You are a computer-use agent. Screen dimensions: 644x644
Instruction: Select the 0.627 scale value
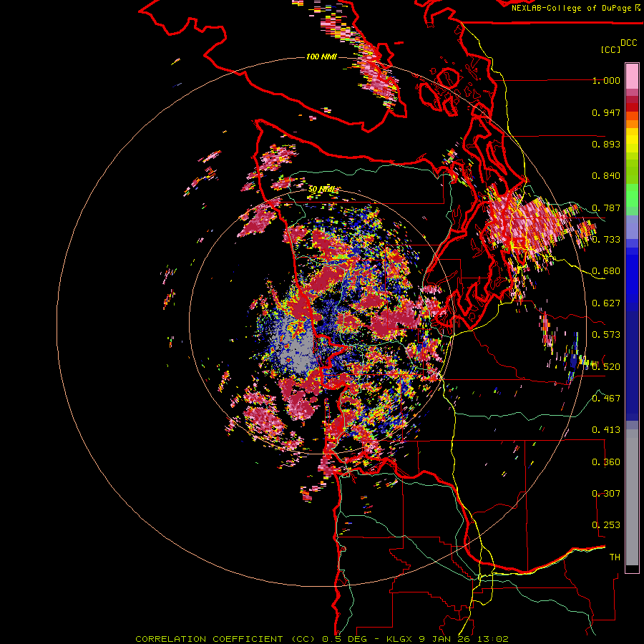606,303
